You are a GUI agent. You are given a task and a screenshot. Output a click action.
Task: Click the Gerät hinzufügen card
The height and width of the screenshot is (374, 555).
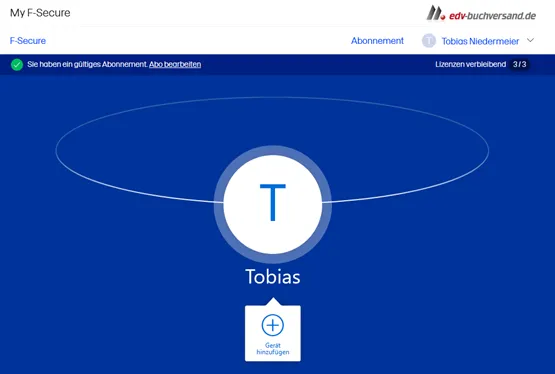tap(273, 333)
